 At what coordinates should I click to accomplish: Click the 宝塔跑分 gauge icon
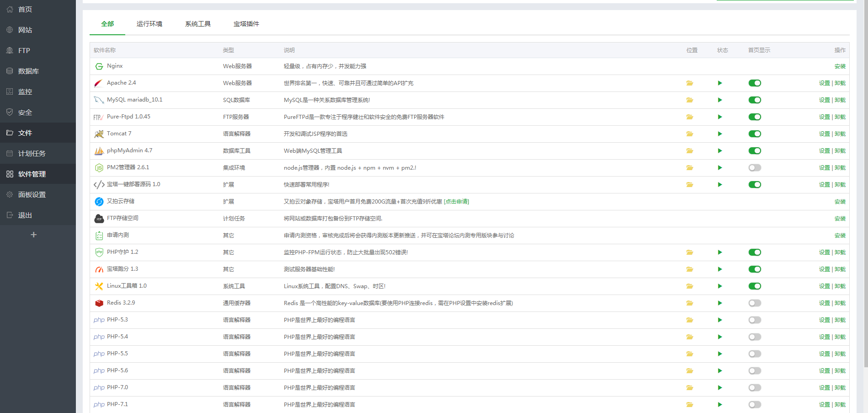point(99,269)
